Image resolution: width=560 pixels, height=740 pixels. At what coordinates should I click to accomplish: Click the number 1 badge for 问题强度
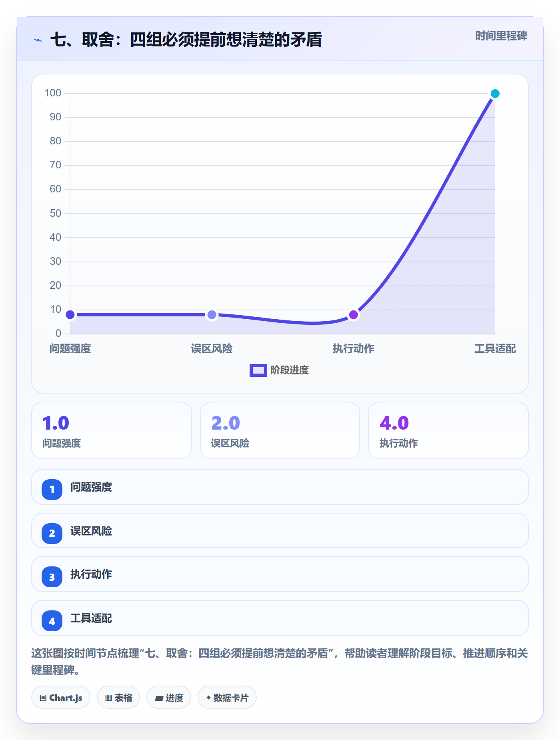(x=52, y=489)
